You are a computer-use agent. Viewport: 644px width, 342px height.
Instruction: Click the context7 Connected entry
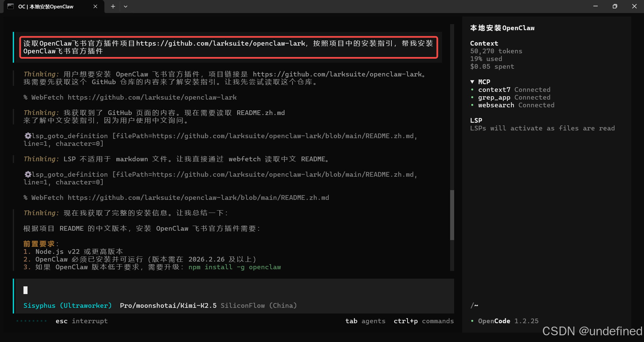(x=514, y=90)
